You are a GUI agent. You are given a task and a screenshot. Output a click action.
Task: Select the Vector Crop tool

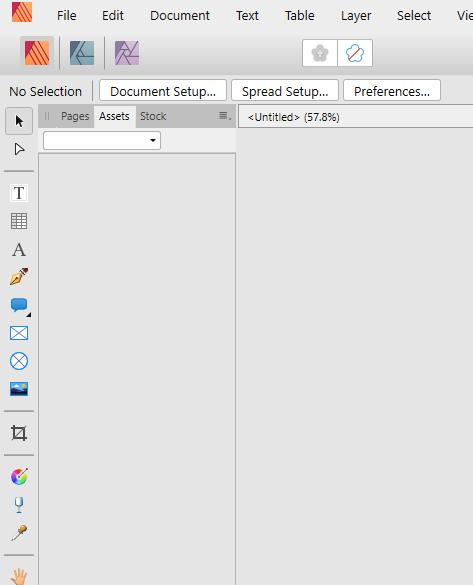(x=19, y=433)
